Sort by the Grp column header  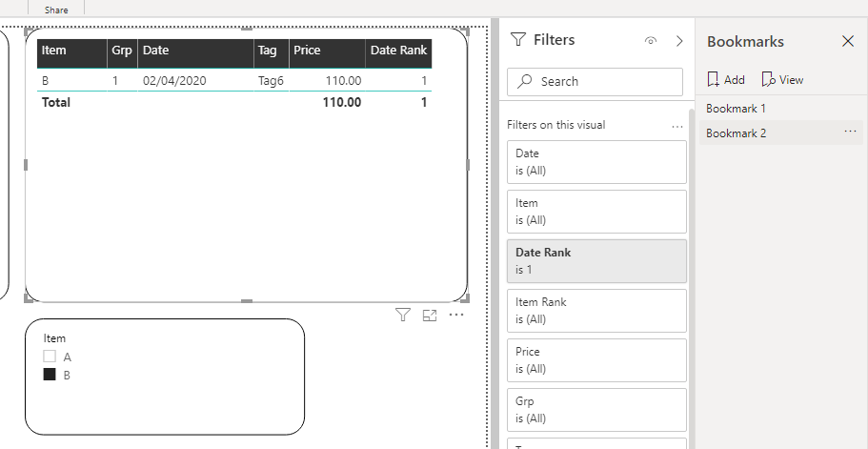point(122,53)
